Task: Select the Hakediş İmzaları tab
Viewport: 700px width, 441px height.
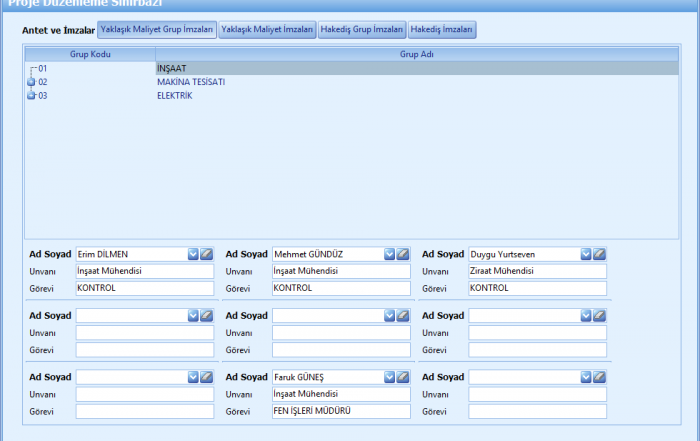Action: pos(442,30)
